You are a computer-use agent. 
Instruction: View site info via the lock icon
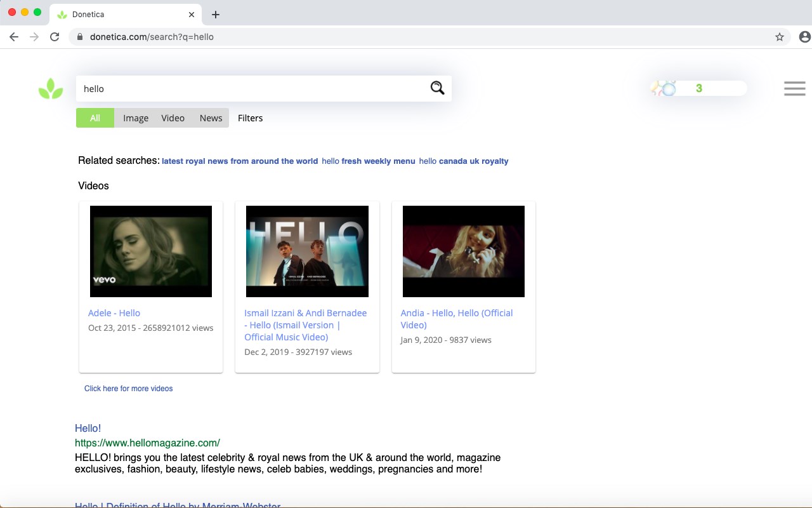pyautogui.click(x=80, y=37)
